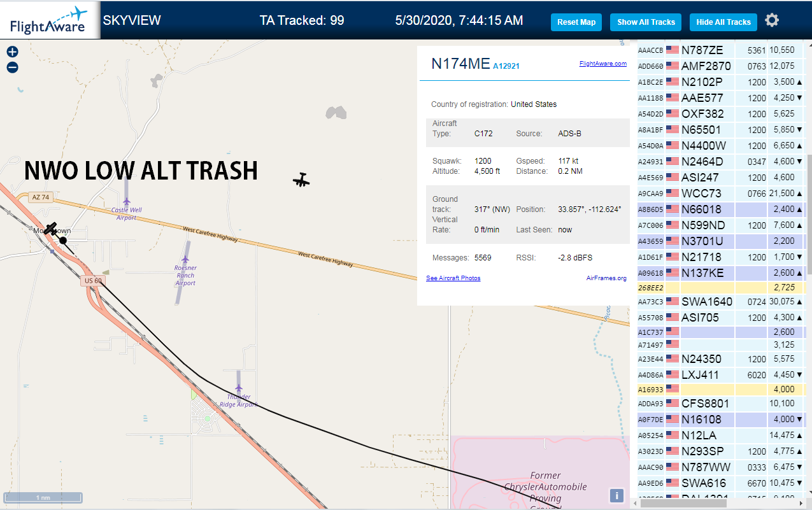Zoom out with the minus icon

click(x=12, y=67)
